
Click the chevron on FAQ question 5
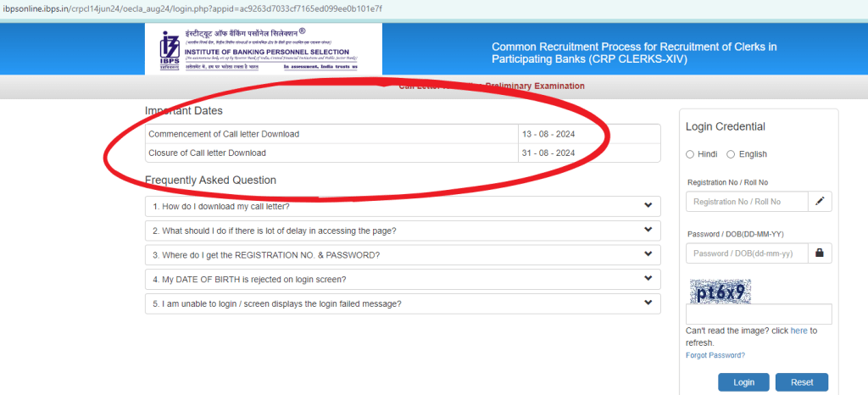(648, 303)
